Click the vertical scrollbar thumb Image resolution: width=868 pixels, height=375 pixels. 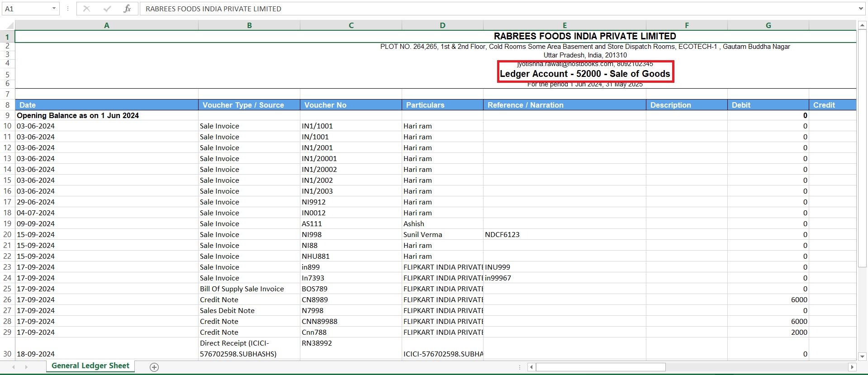862,149
